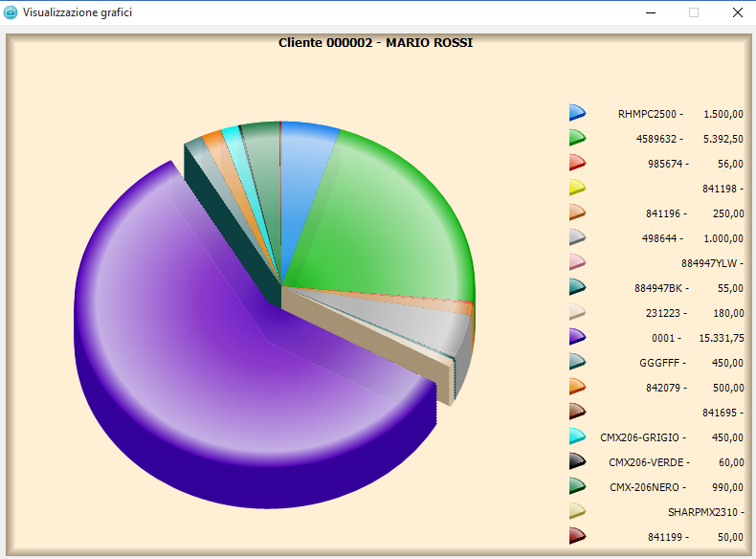Click the beige 231223 legend marker
The image size is (756, 559).
577,312
